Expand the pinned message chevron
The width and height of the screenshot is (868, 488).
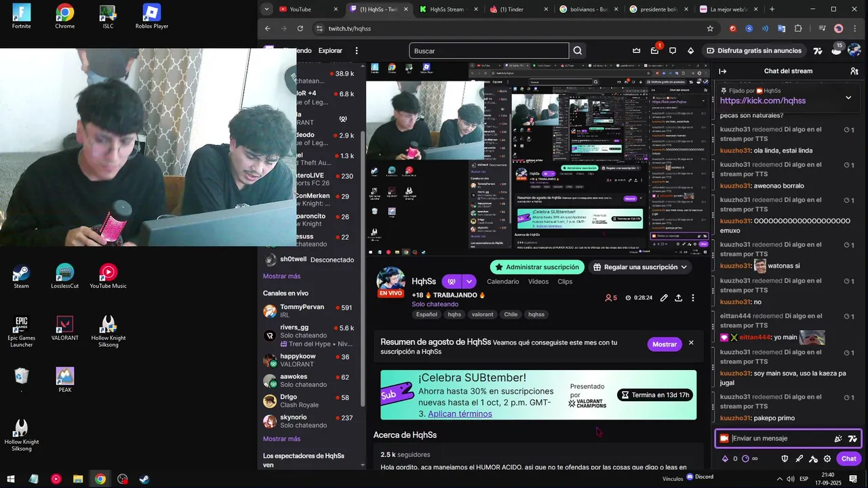click(x=848, y=98)
